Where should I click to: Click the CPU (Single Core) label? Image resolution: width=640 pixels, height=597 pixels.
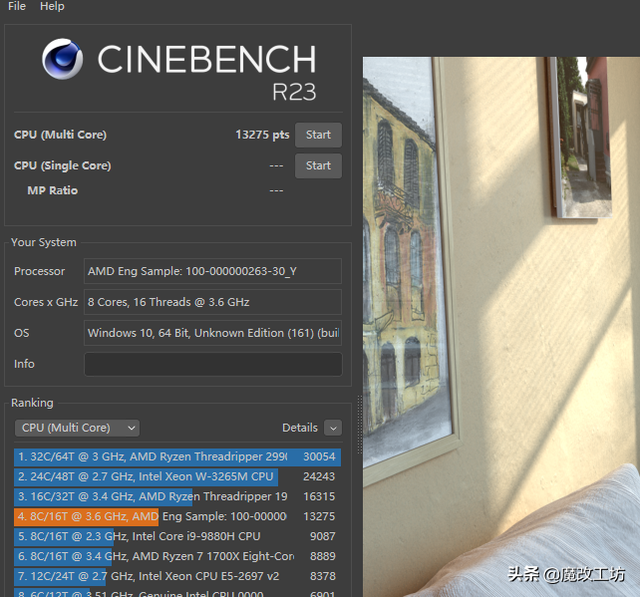coord(62,166)
